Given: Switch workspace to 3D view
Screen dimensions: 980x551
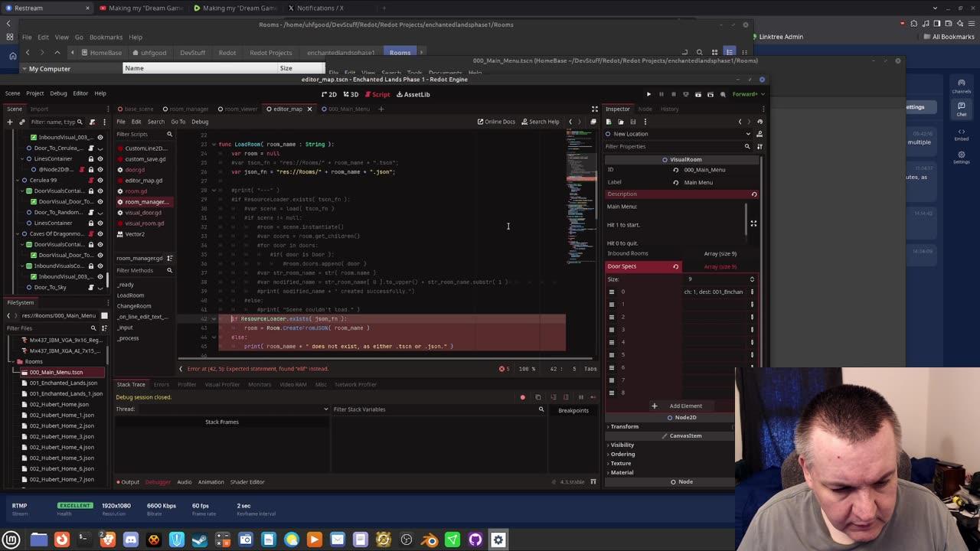Looking at the screenshot, I should (351, 94).
